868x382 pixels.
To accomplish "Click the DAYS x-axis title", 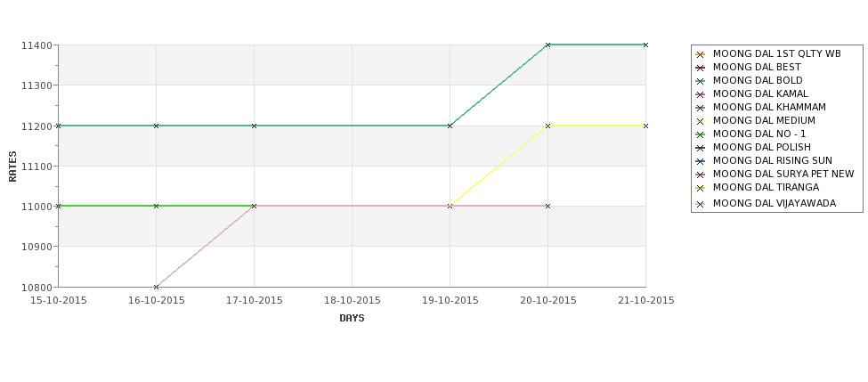I will coord(352,319).
